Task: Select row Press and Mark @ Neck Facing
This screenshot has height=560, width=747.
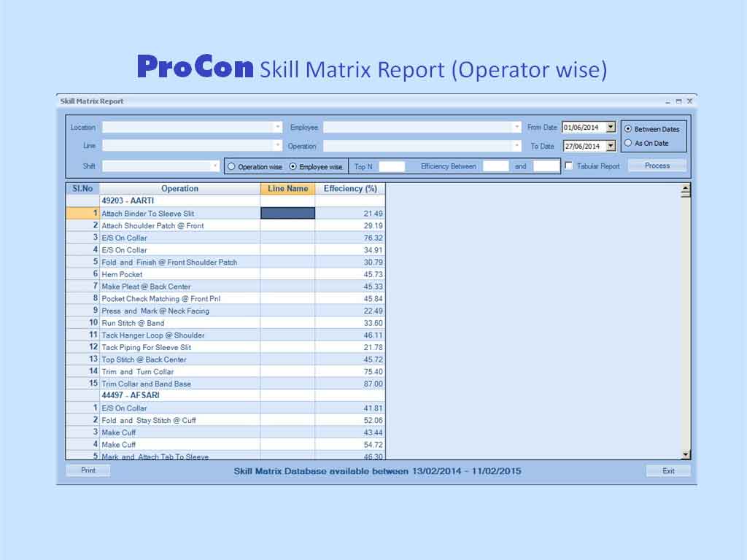Action: (225, 311)
